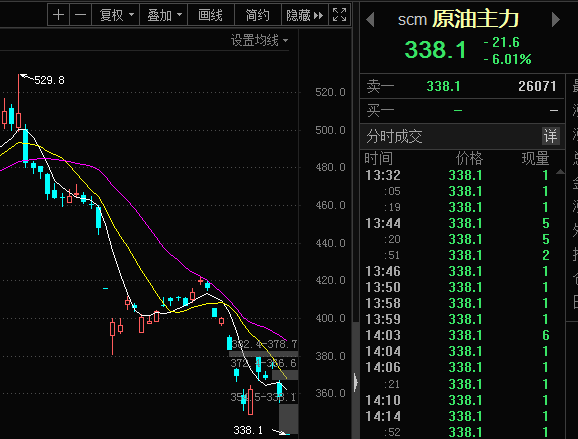Open the 叠加 overlay dropdown
Screen dimensions: 578x439
(164, 15)
